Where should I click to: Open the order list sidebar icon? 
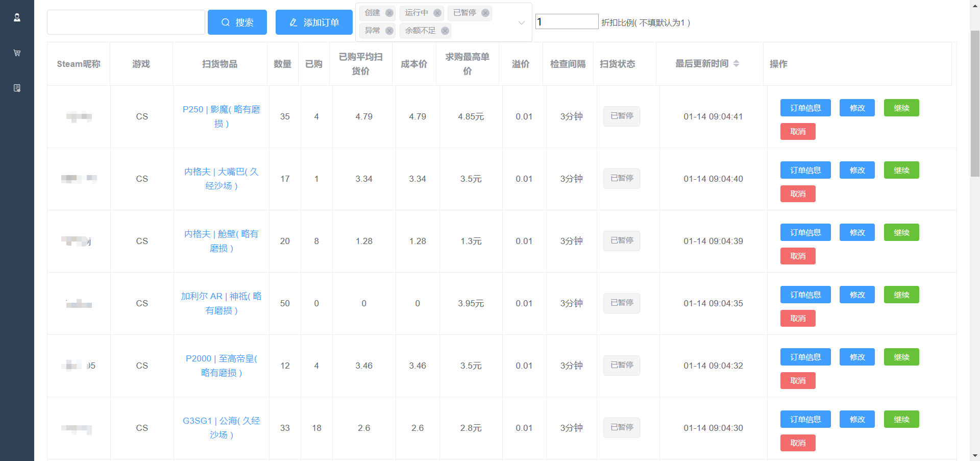17,88
